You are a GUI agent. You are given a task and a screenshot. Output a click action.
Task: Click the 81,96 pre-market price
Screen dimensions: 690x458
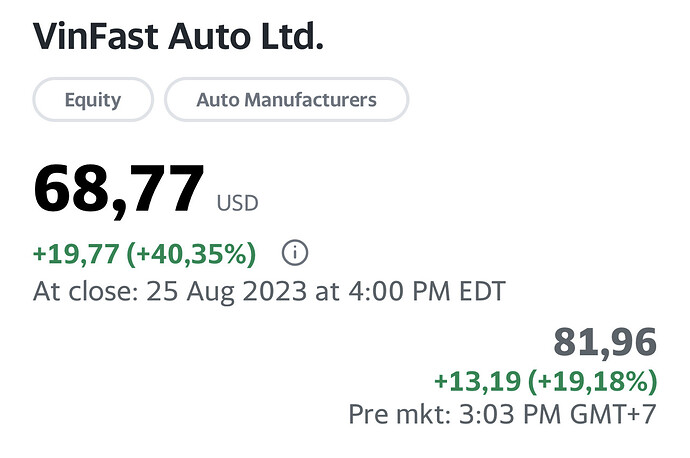[x=604, y=343]
